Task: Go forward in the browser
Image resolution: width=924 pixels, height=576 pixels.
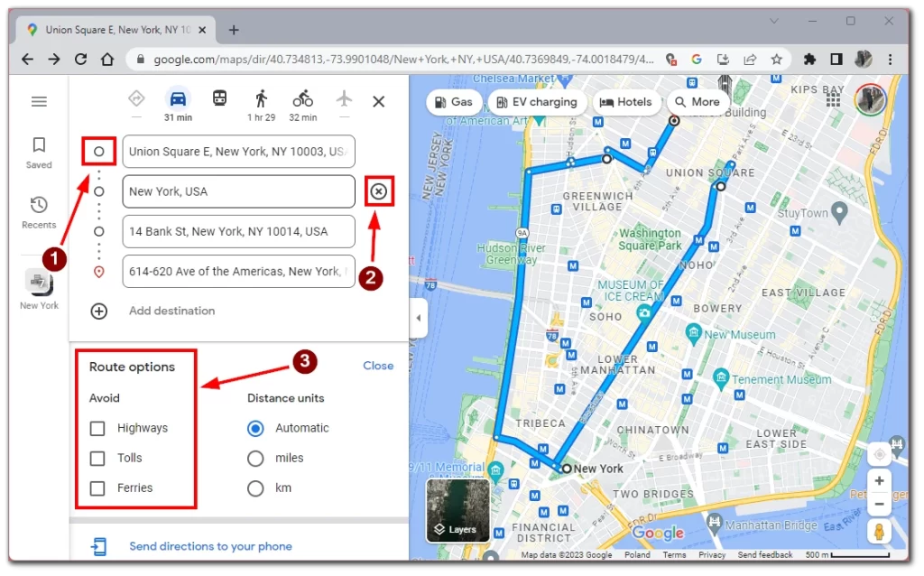Action: point(53,59)
